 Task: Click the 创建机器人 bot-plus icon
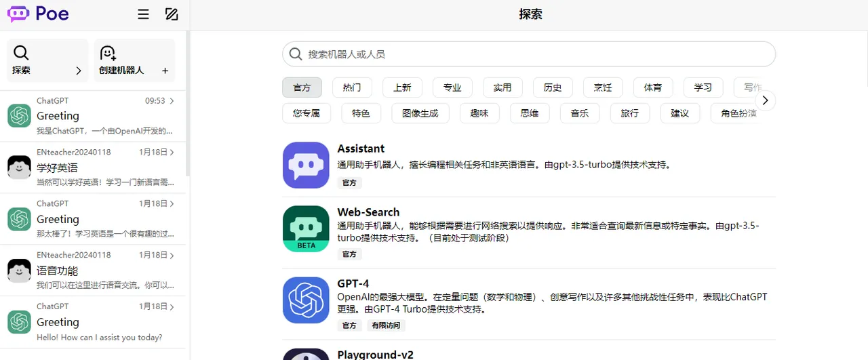click(108, 52)
